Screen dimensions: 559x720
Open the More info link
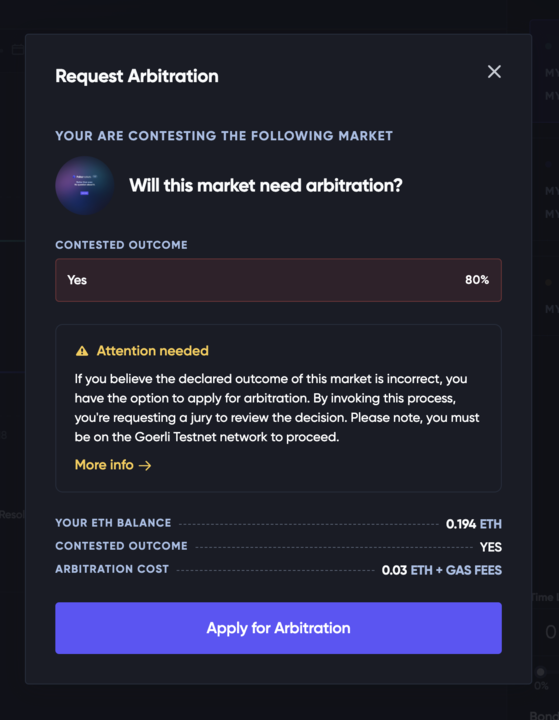pyautogui.click(x=113, y=465)
